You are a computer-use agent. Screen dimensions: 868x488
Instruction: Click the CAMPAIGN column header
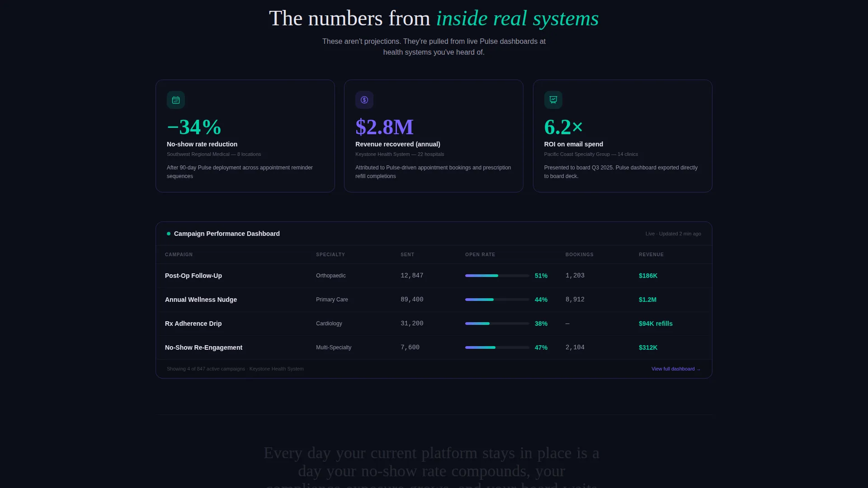(179, 254)
